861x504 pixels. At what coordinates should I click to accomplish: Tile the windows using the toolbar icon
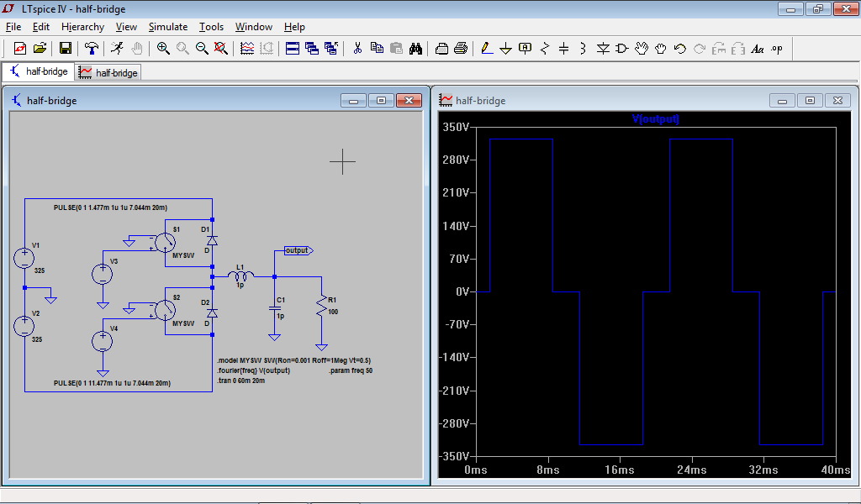[x=293, y=49]
